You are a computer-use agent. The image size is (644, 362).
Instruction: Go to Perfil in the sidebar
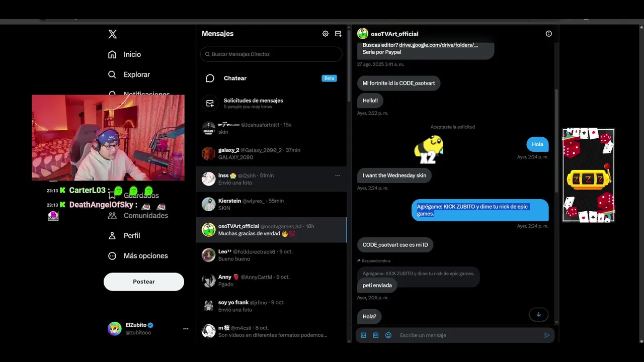(x=124, y=236)
